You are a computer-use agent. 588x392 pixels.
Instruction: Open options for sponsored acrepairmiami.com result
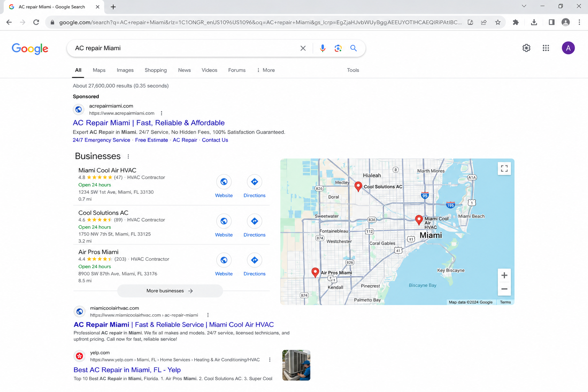tap(162, 113)
